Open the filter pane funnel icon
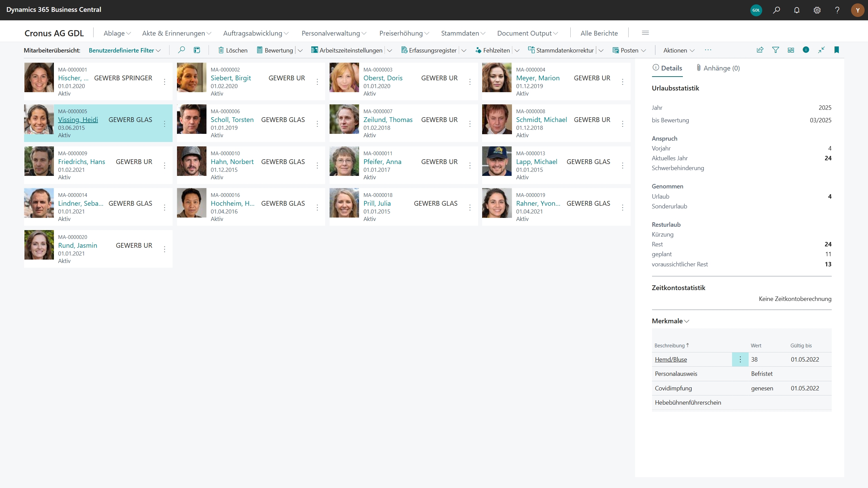 (775, 50)
